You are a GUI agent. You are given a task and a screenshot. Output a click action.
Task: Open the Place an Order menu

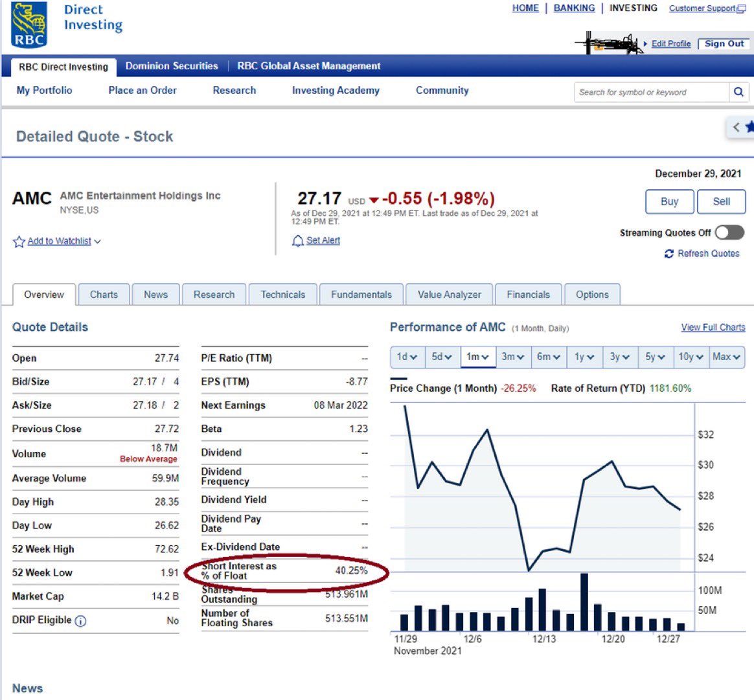(x=143, y=91)
